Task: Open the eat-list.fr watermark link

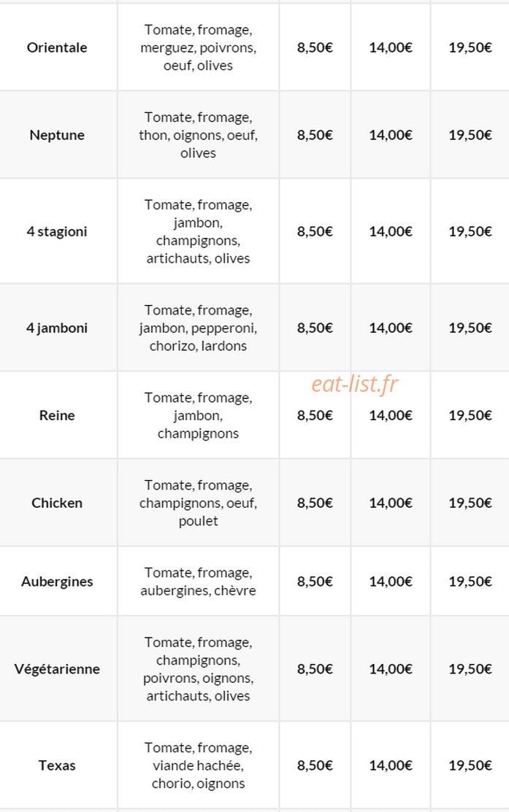Action: click(355, 384)
